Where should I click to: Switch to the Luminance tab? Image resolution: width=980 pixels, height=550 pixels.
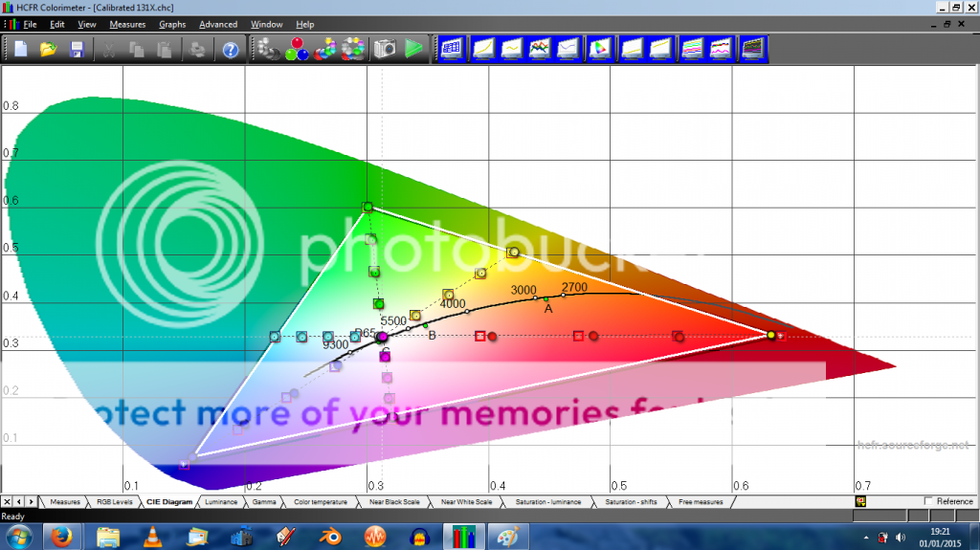221,502
